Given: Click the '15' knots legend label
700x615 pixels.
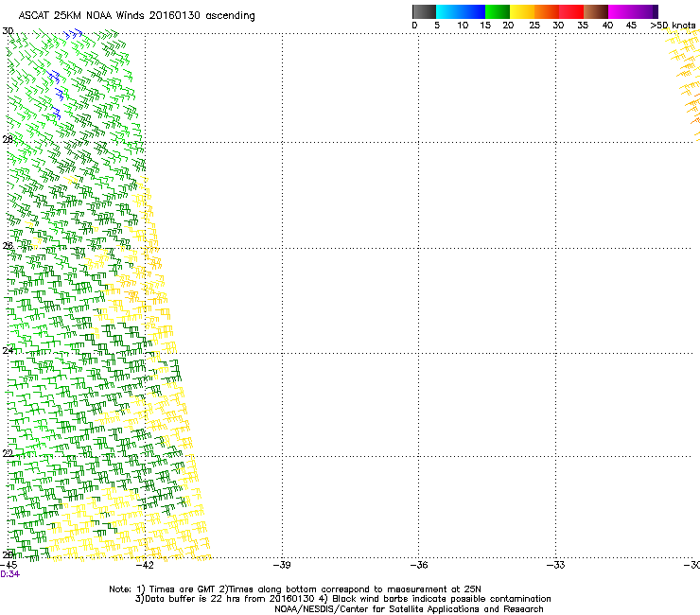Looking at the screenshot, I should point(485,26).
